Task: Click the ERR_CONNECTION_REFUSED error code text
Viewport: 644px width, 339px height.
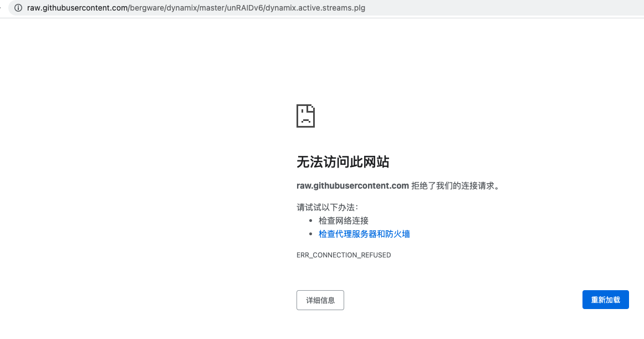Action: click(x=344, y=255)
